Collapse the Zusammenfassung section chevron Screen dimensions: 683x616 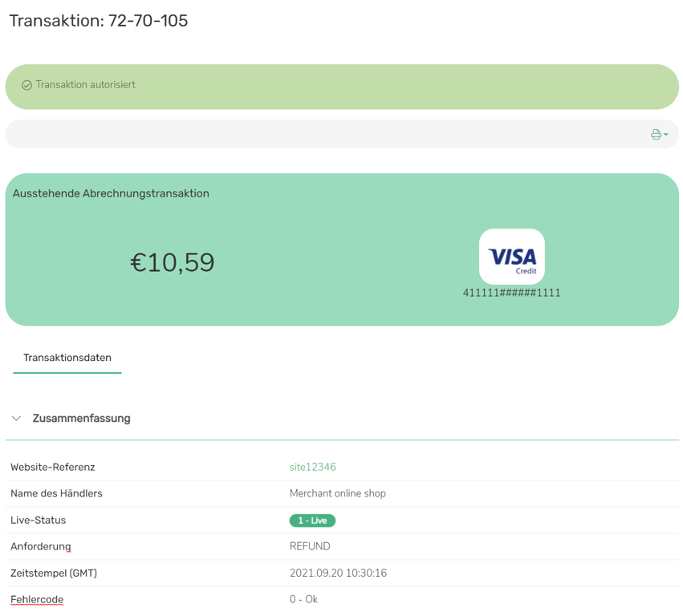pyautogui.click(x=16, y=419)
